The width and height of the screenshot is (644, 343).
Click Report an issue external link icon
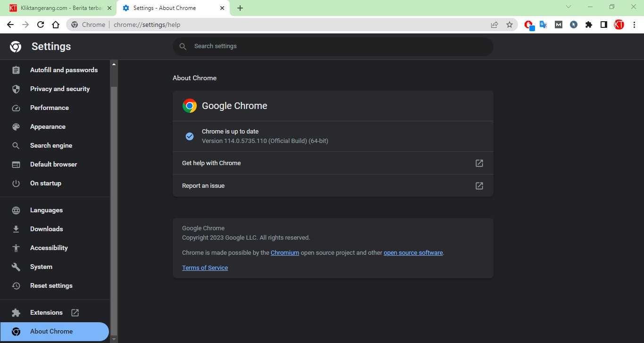[x=479, y=186]
